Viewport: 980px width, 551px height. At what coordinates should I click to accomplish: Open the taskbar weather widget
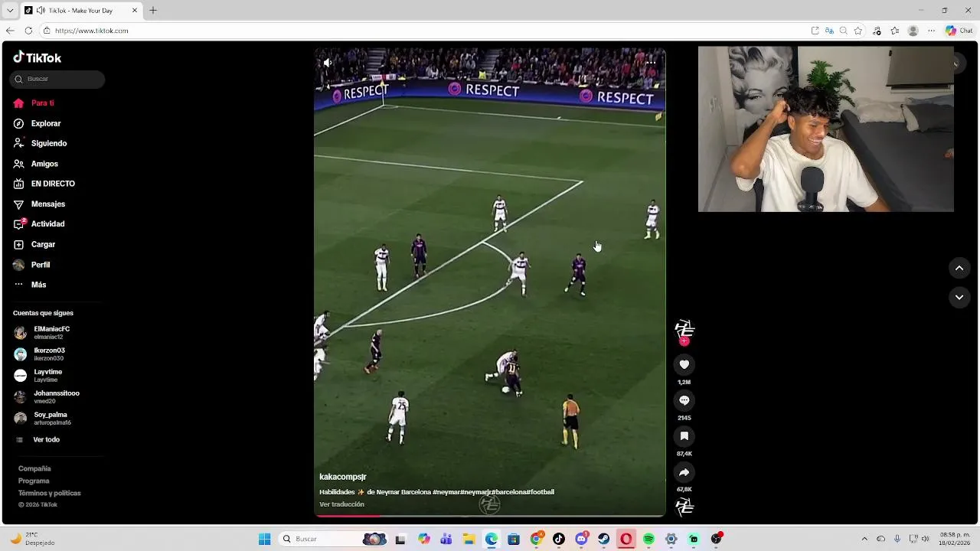32,539
